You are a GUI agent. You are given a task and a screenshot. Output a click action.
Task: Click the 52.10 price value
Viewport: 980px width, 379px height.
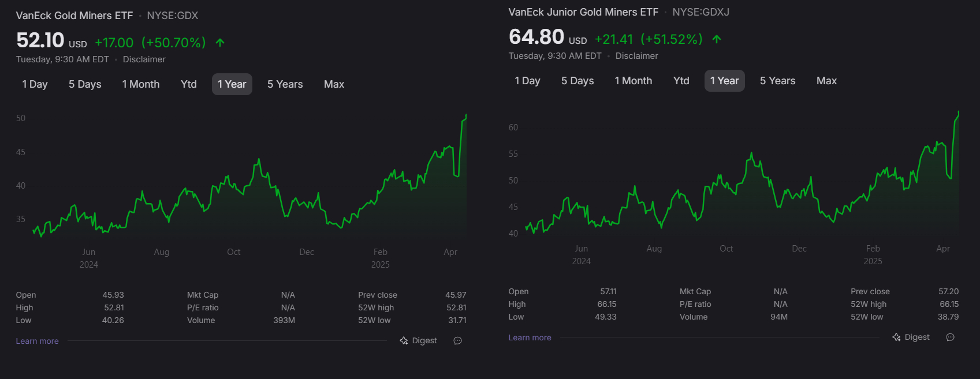coord(40,40)
